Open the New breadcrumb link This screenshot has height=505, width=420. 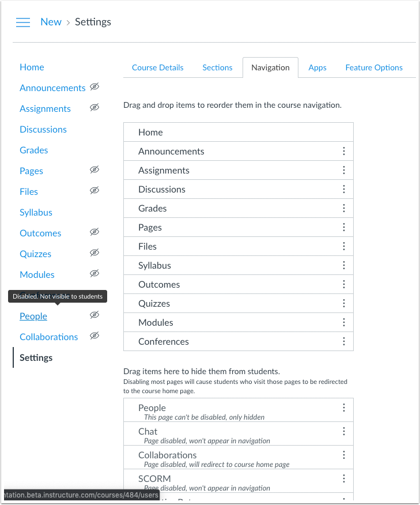[x=51, y=22]
